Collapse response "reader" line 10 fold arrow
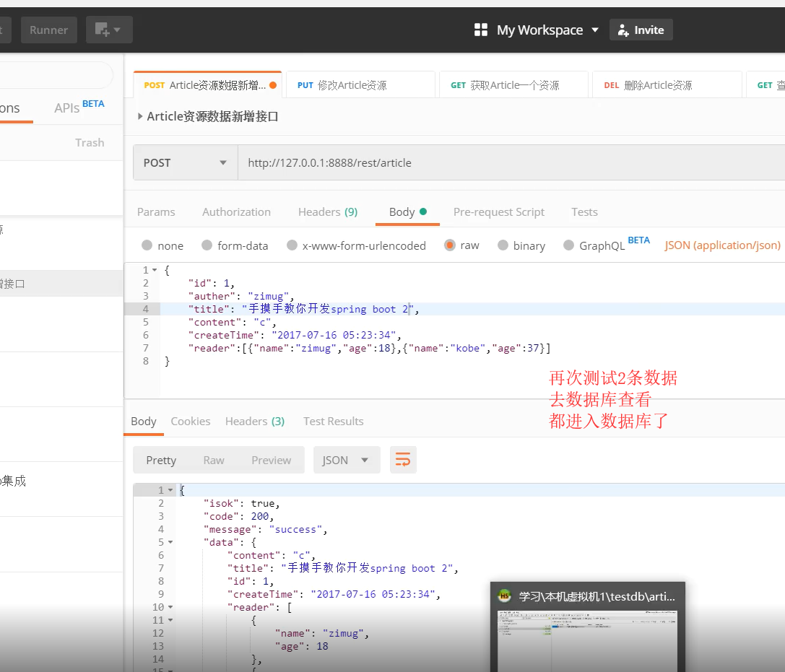Viewport: 785px width, 672px height. coord(170,608)
